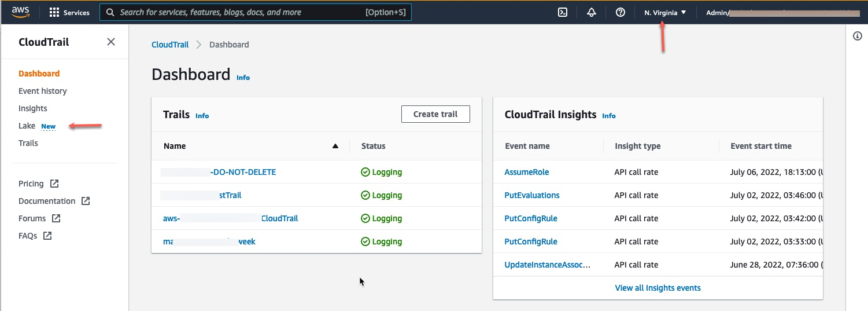868x311 pixels.
Task: Click the Create trail button
Action: point(435,114)
